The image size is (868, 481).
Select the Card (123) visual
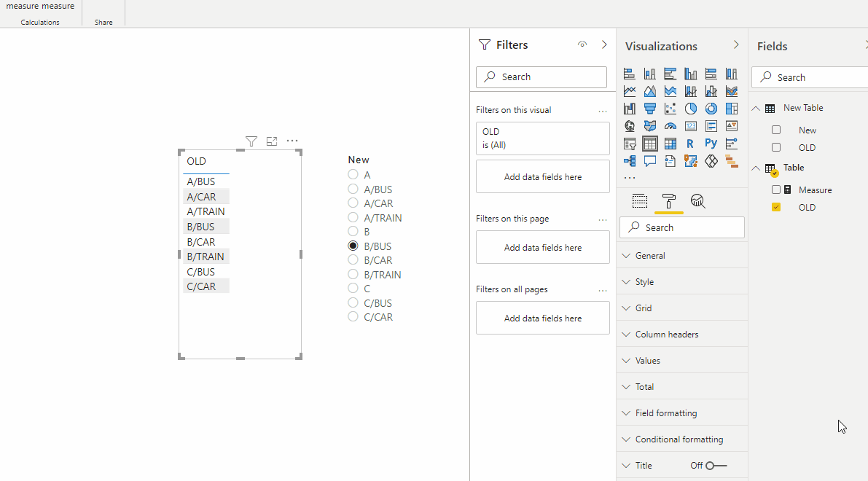pyautogui.click(x=691, y=126)
